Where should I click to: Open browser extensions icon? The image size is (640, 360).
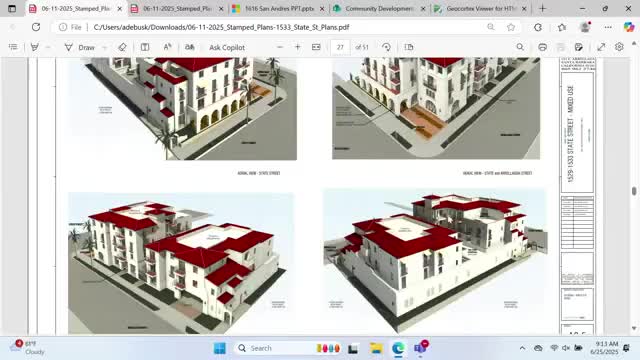(538, 27)
